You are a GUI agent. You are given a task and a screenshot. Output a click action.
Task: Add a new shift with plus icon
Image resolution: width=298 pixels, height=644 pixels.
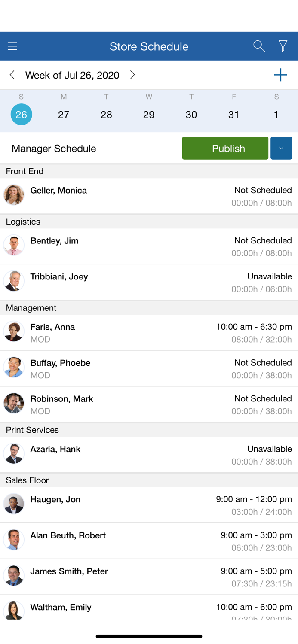(280, 75)
